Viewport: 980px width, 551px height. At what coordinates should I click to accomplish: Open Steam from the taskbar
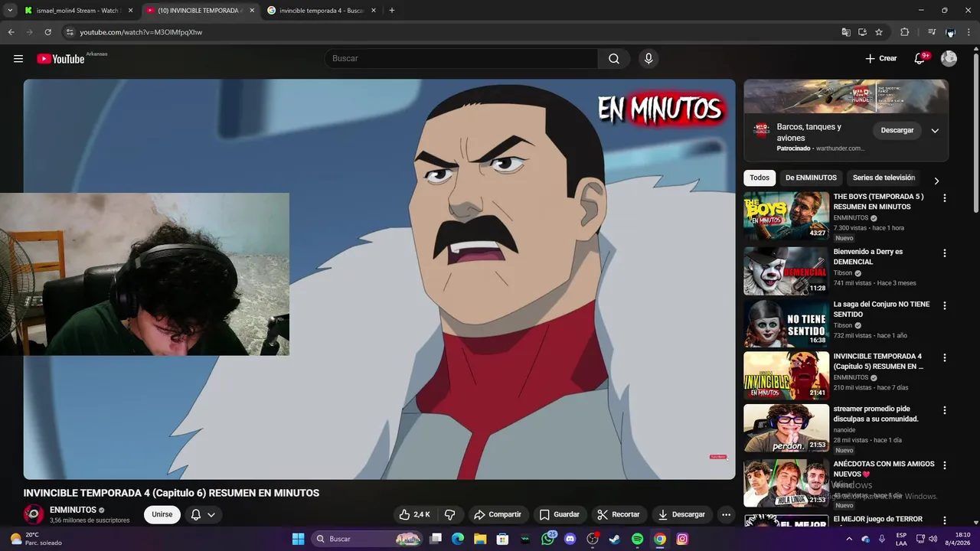click(615, 539)
